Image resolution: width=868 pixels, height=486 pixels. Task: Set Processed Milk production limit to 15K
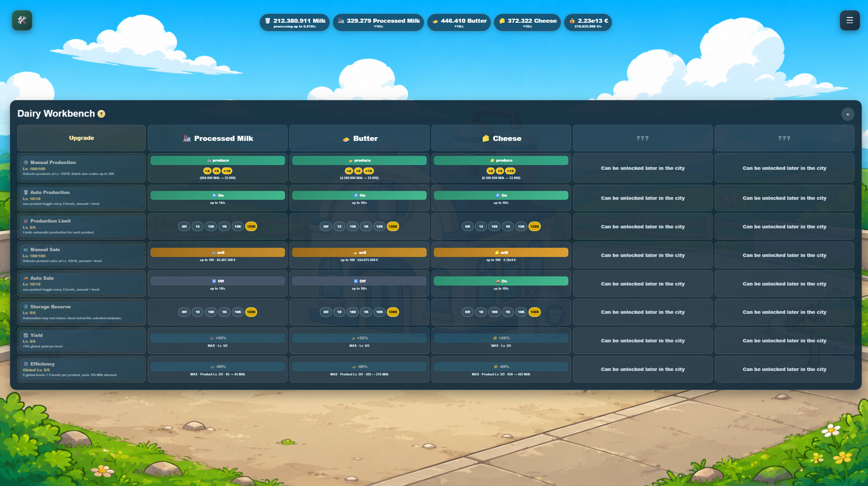pyautogui.click(x=238, y=226)
